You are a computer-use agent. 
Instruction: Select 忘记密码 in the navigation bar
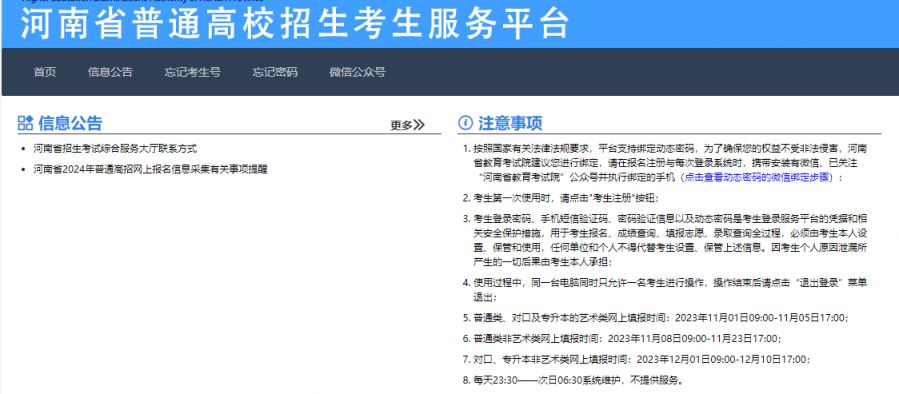[275, 72]
